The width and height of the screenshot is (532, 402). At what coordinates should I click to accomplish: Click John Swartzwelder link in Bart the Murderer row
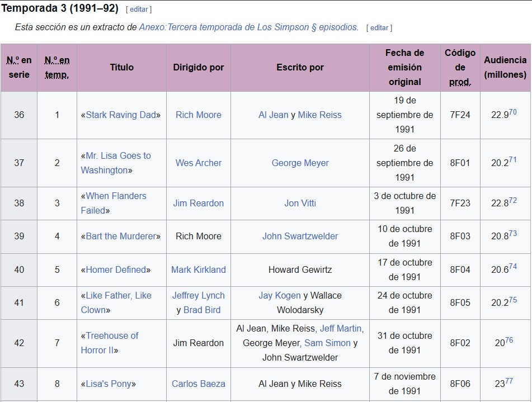pyautogui.click(x=300, y=236)
